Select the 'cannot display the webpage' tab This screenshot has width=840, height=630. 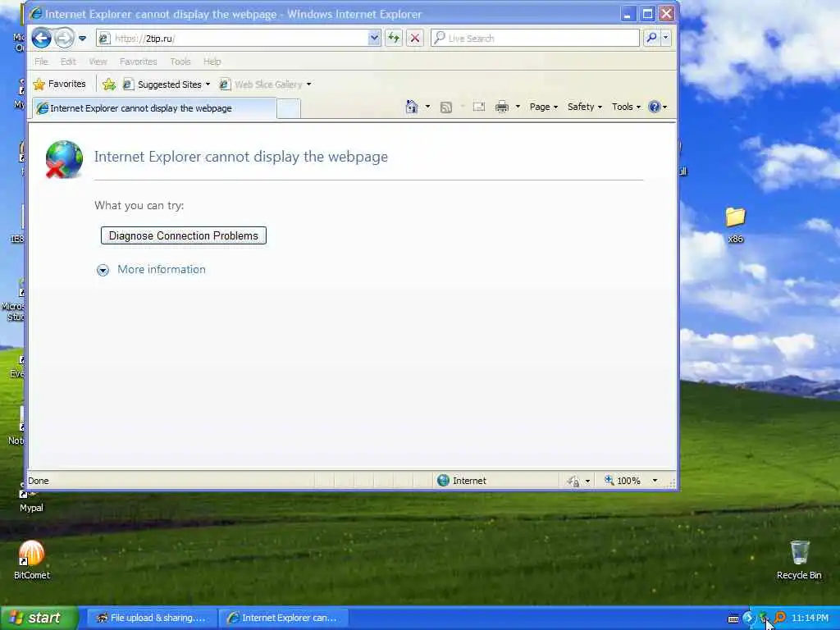tap(154, 108)
